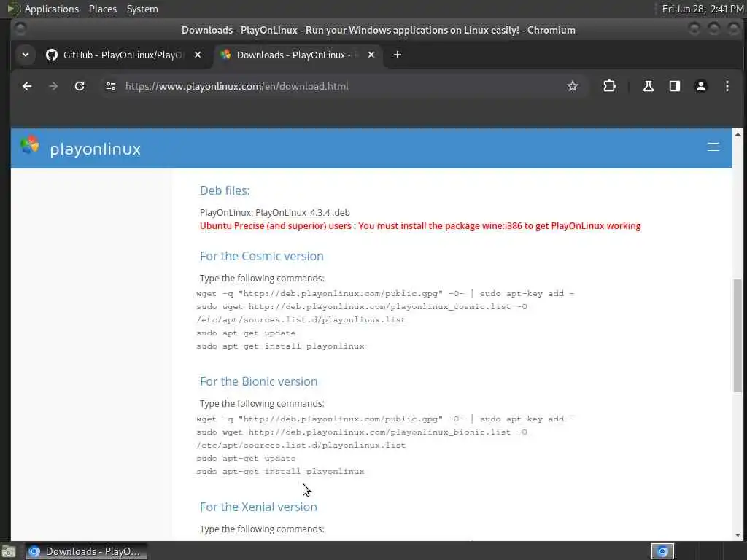Click the scrollbar down arrow
Image resolution: width=747 pixels, height=560 pixels.
(x=738, y=534)
